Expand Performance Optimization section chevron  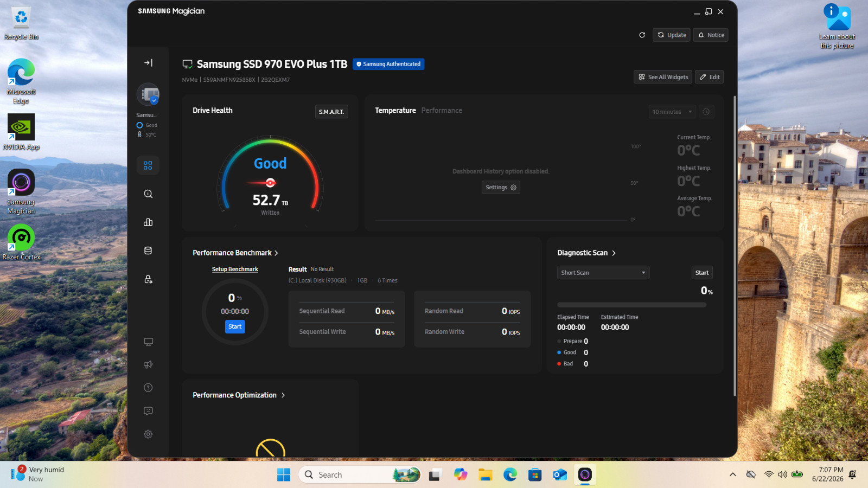click(x=283, y=395)
